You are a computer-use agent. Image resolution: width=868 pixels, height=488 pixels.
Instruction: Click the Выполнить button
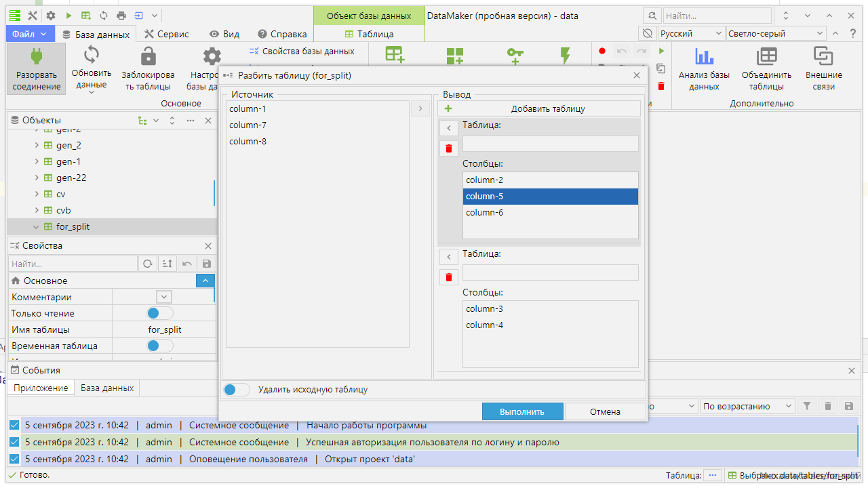click(x=522, y=411)
